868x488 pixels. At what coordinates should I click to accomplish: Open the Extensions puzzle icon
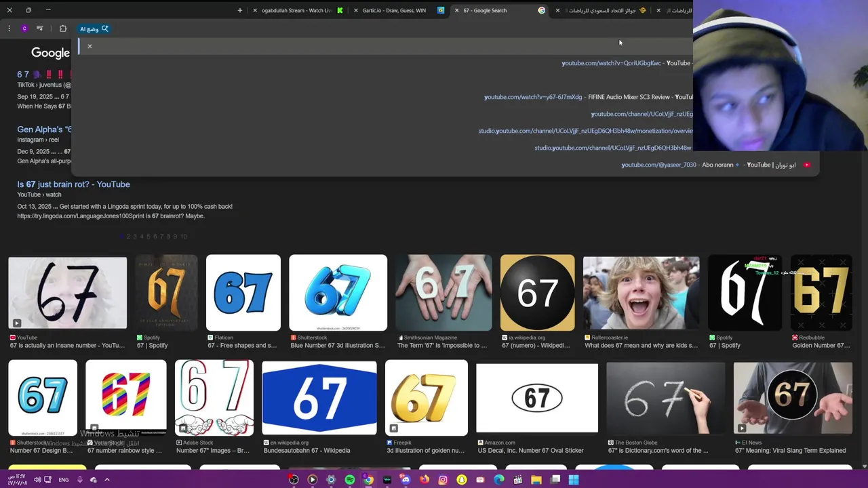63,28
